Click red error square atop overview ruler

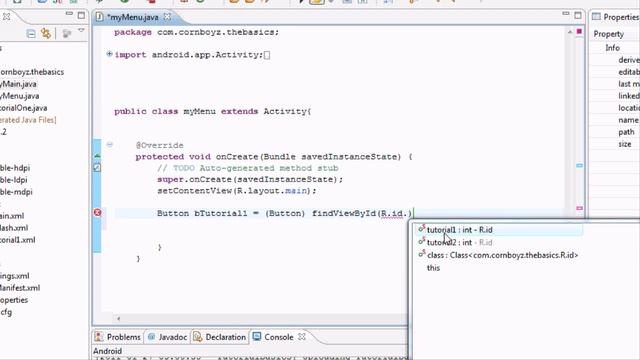pos(579,31)
